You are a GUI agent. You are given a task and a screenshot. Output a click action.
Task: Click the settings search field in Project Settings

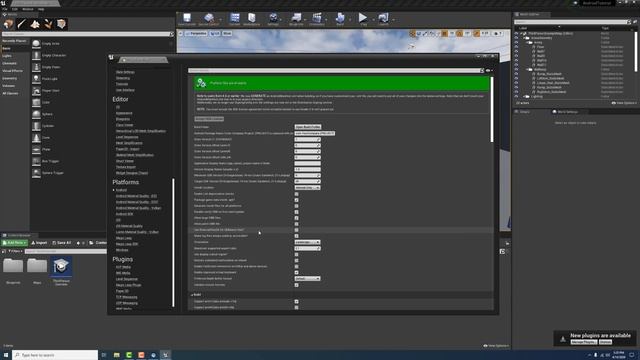[336, 71]
